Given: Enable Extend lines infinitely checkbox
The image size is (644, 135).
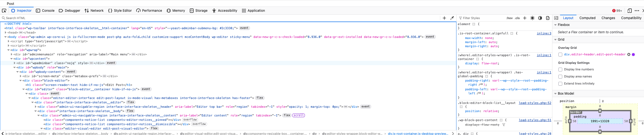Looking at the screenshot, I should tap(560, 84).
